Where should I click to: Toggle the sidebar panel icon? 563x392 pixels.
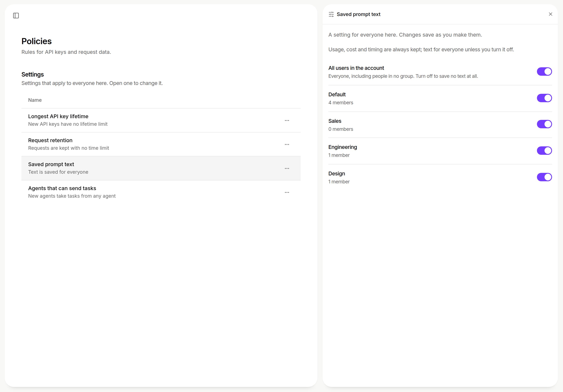[x=16, y=16]
